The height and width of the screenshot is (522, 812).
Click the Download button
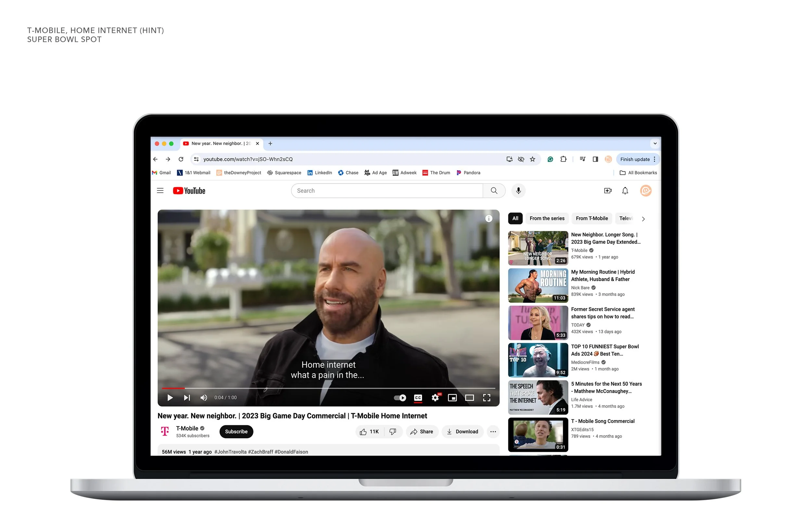[462, 431]
